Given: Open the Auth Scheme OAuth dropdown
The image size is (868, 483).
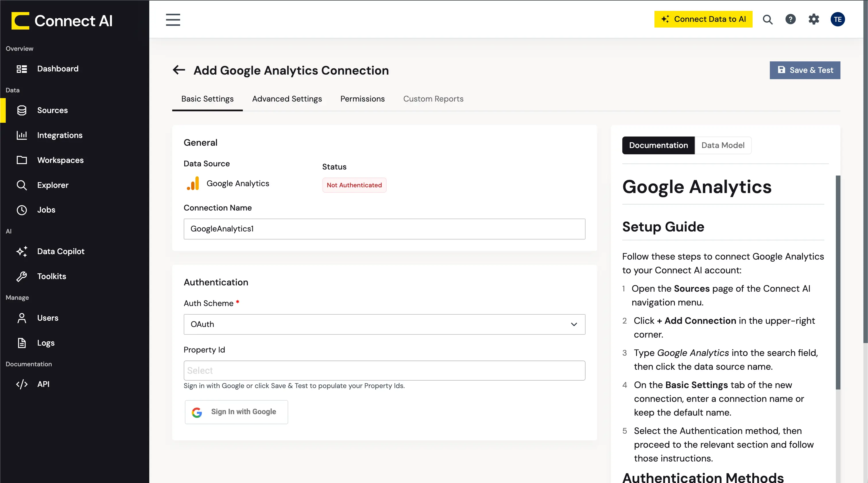Looking at the screenshot, I should pyautogui.click(x=384, y=324).
